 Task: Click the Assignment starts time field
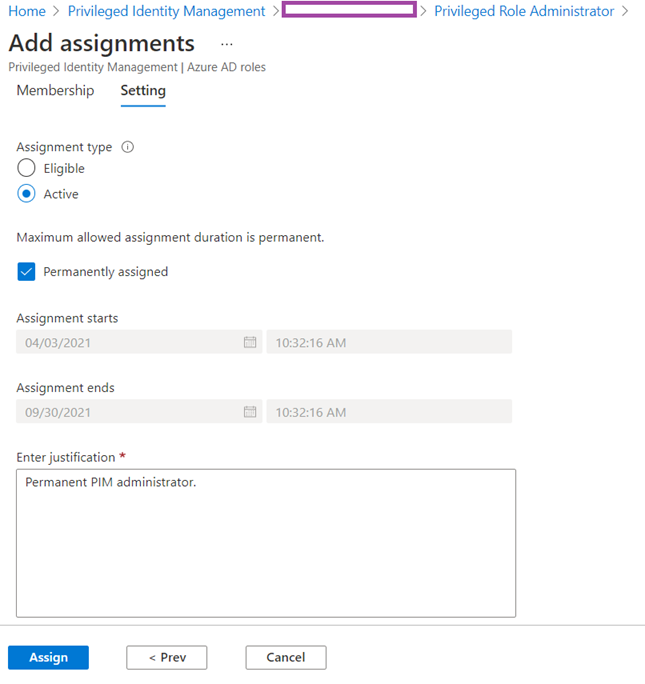coord(389,342)
